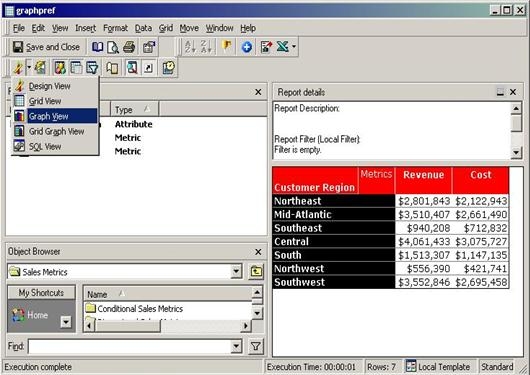Close the Report Objects panel with its X

click(x=258, y=92)
